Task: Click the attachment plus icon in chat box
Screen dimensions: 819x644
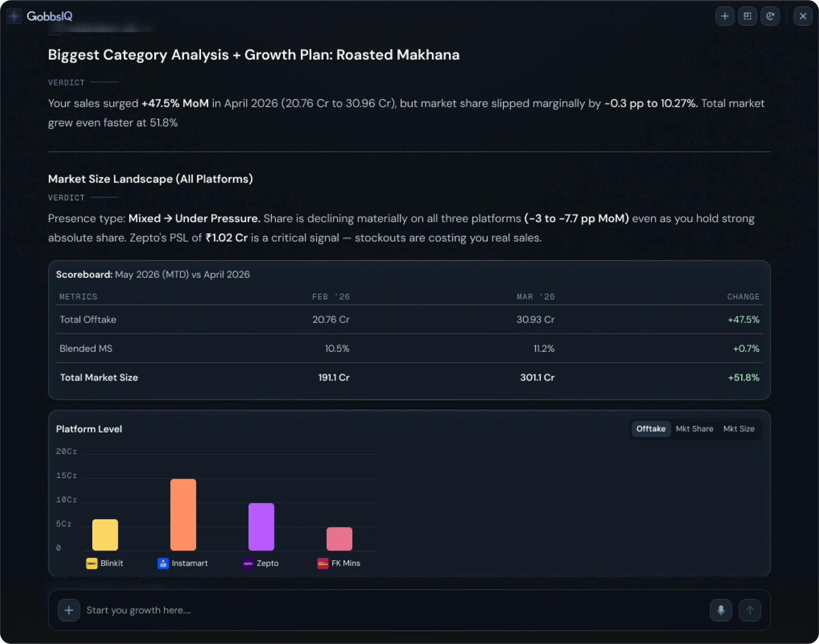Action: click(69, 610)
